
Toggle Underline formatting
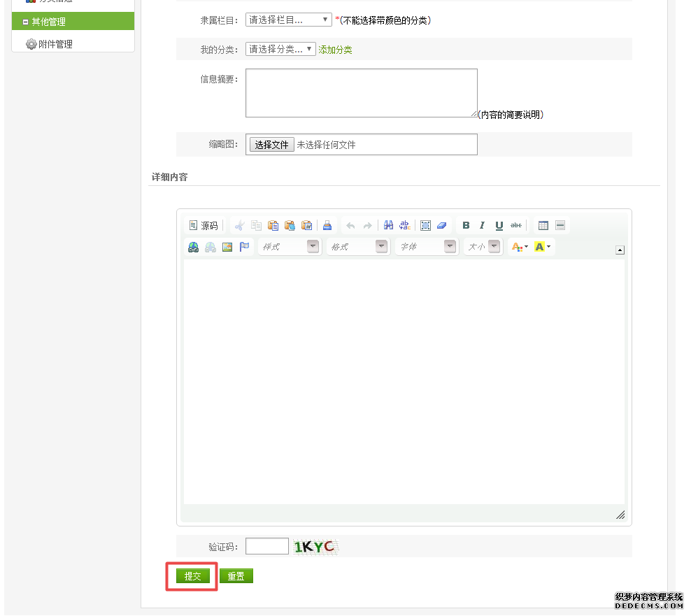click(x=499, y=226)
